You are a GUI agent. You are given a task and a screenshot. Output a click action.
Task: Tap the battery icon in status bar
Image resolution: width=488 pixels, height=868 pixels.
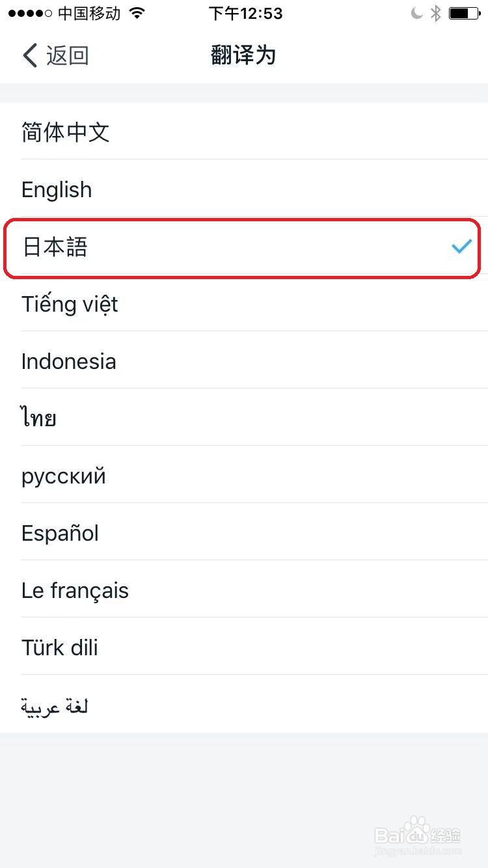[x=464, y=13]
